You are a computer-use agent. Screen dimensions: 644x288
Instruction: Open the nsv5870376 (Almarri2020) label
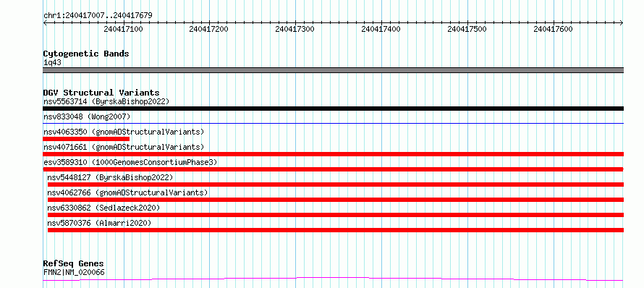coord(99,223)
